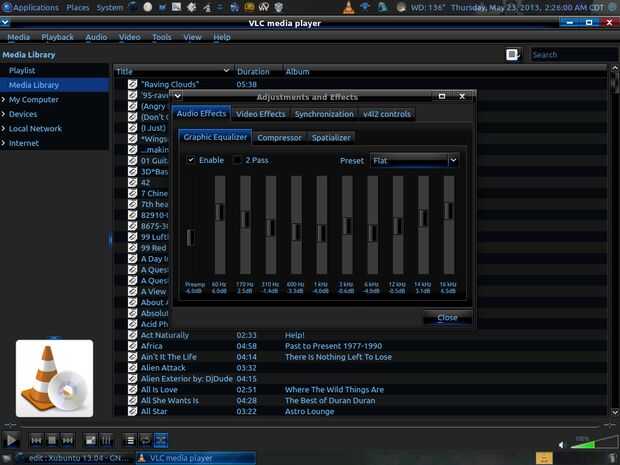Open the Playback menu
620x465 pixels.
pos(57,37)
